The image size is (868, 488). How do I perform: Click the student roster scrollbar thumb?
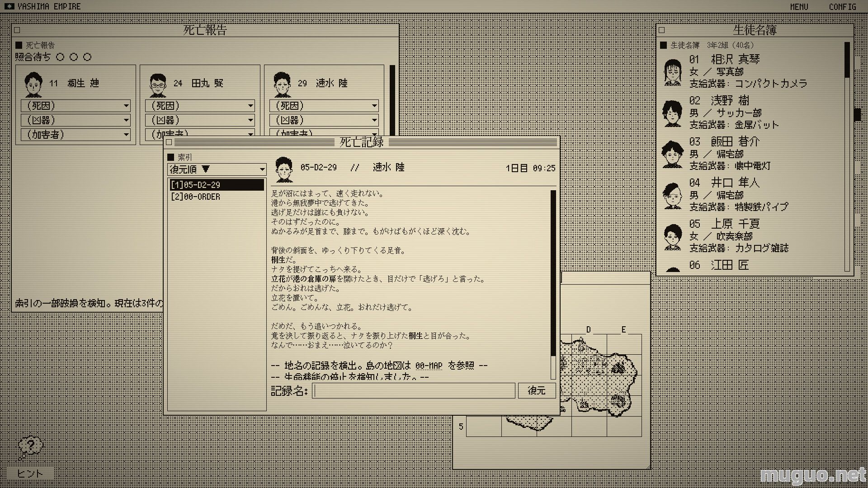pyautogui.click(x=847, y=61)
